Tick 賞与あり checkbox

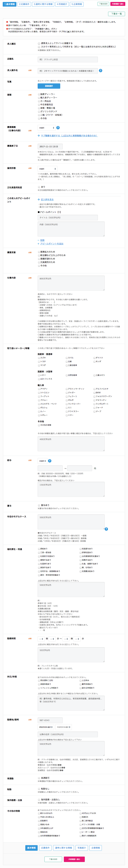[39, 505]
